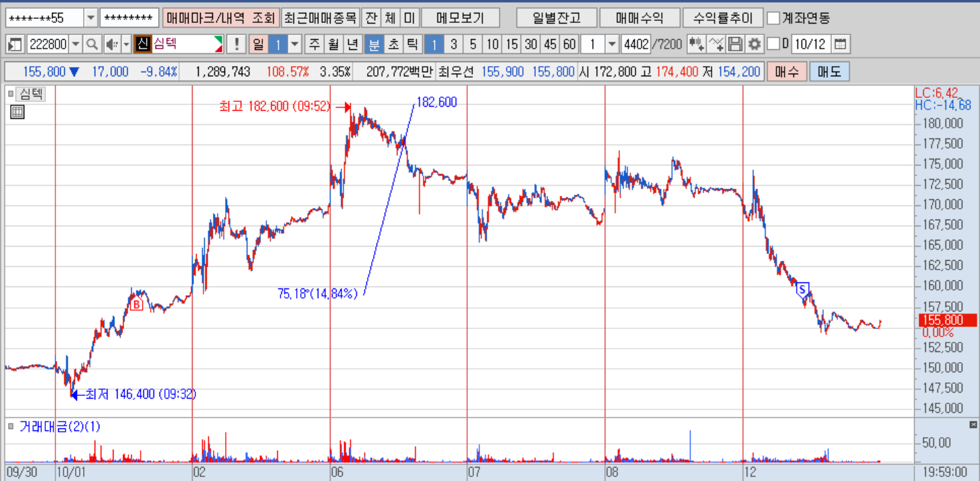The width and height of the screenshot is (980, 481).
Task: Click the speaker sound alert icon
Action: pos(112,45)
